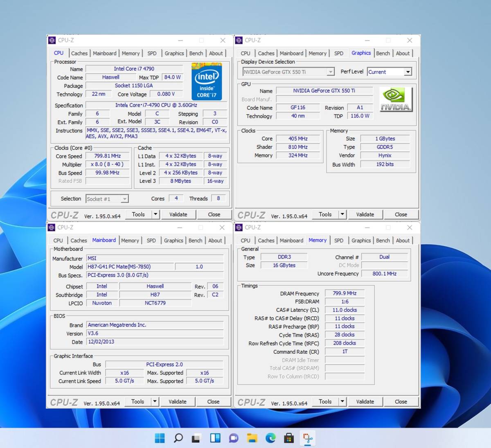The height and width of the screenshot is (448, 491).
Task: Expand Tools arrow in CPU window
Action: click(155, 214)
